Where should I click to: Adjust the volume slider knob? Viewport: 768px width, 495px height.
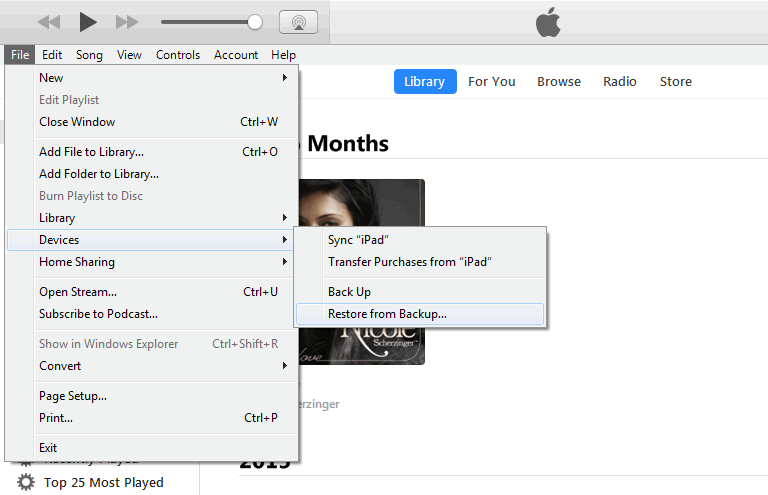(255, 21)
